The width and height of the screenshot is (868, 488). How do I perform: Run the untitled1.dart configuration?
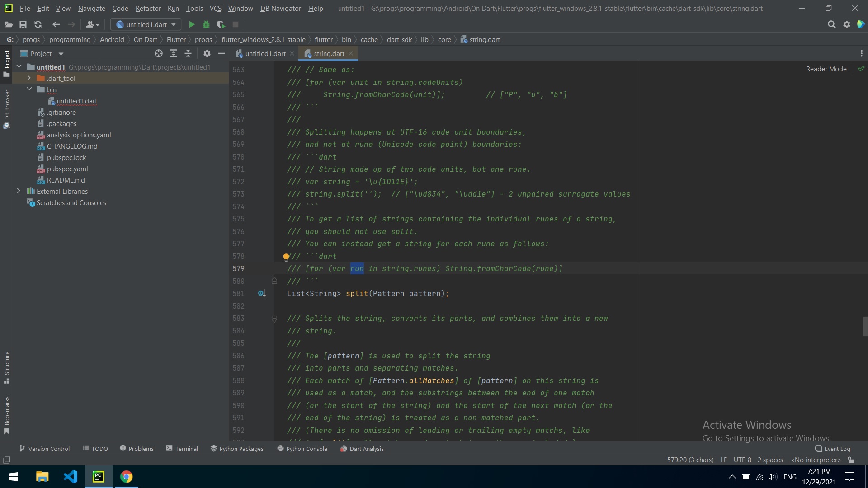[191, 24]
